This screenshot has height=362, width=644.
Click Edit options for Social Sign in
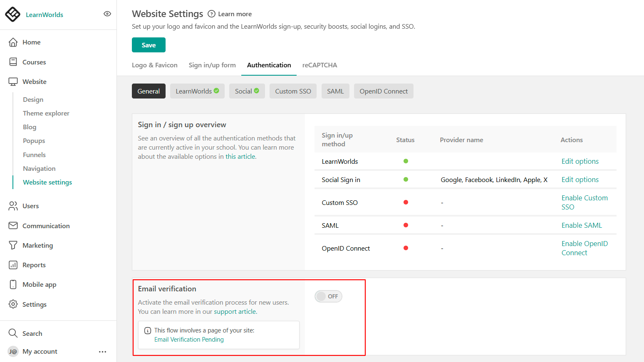(x=580, y=180)
